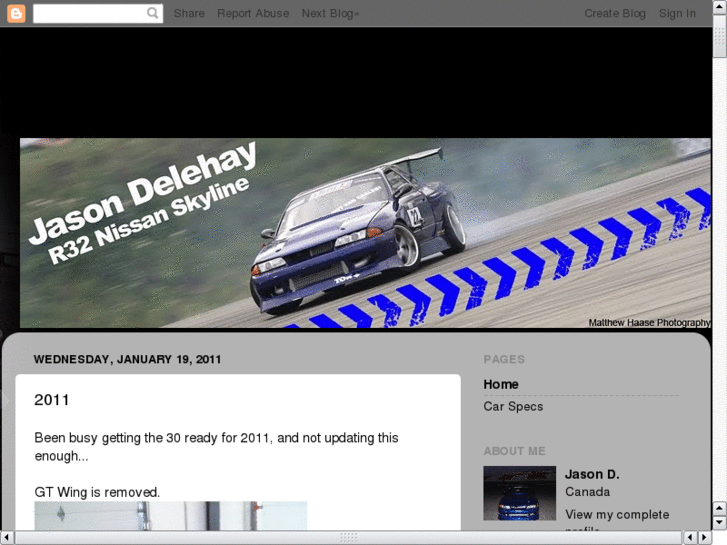
Task: Click the vertical scrollbar up arrow
Action: (x=720, y=6)
